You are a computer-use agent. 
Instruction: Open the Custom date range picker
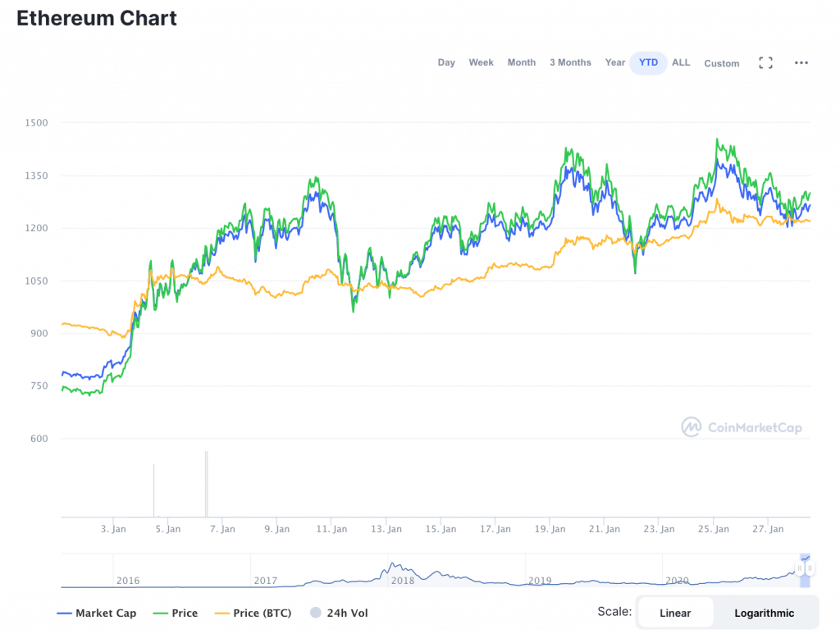tap(721, 63)
